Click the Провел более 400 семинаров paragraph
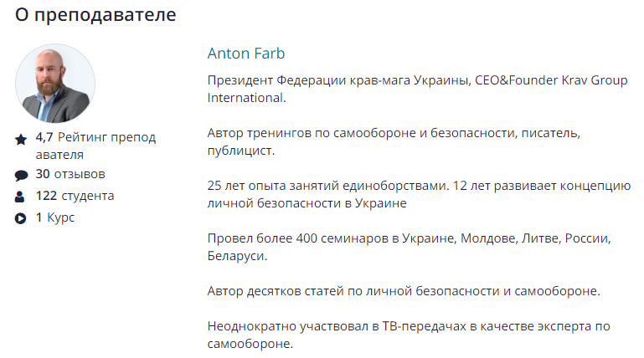Viewport: 644px width, 358px height. pyautogui.click(x=409, y=247)
